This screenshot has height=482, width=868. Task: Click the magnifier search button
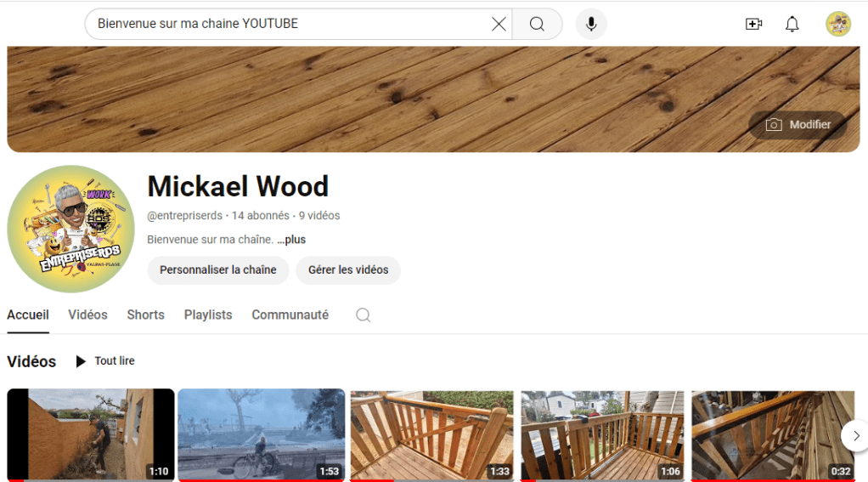click(537, 24)
